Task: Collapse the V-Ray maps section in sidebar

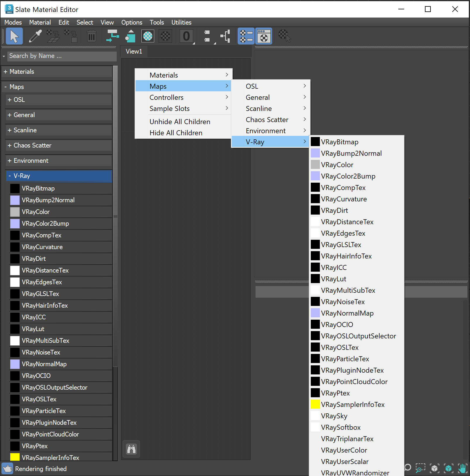Action: click(59, 176)
